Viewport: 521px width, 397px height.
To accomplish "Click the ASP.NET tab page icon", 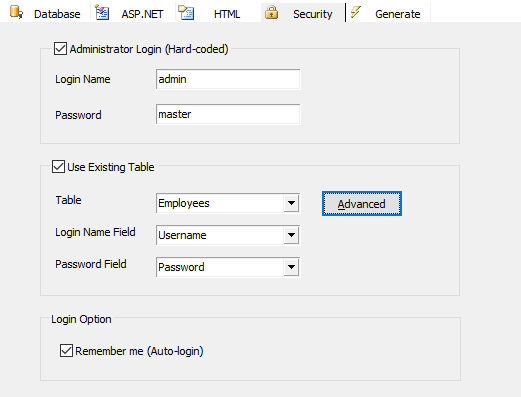I will pyautogui.click(x=102, y=13).
